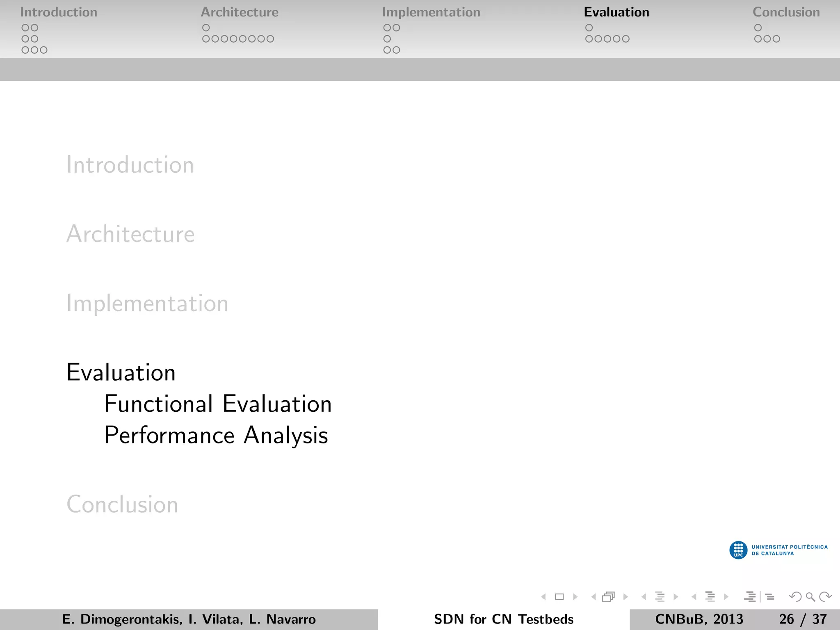Screen dimensions: 840x630
Task: Select last circle in Evaluation's five-circle row
Action: [x=625, y=39]
